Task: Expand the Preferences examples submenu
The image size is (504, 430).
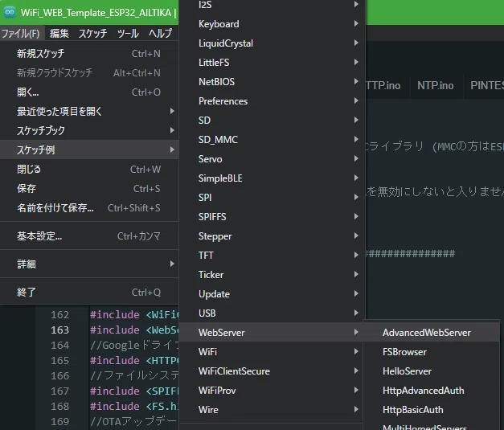Action: pos(272,101)
